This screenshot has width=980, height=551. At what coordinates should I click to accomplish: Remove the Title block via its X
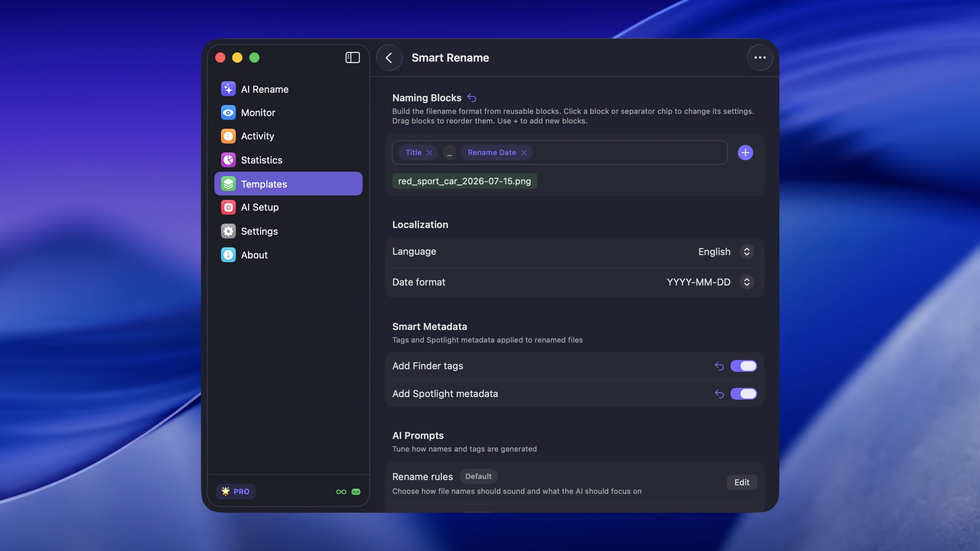(429, 153)
